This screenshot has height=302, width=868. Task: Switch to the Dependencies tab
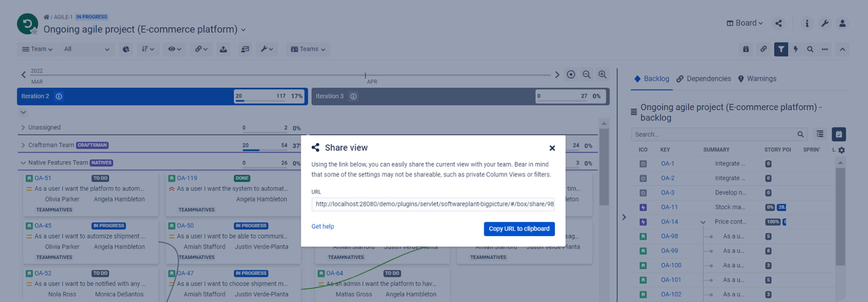[704, 79]
